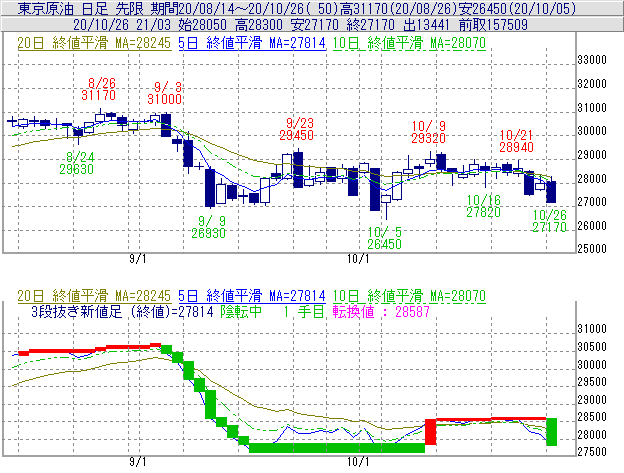Click the 10/1 date label under lower chart
624x473 pixels.
coord(358,461)
